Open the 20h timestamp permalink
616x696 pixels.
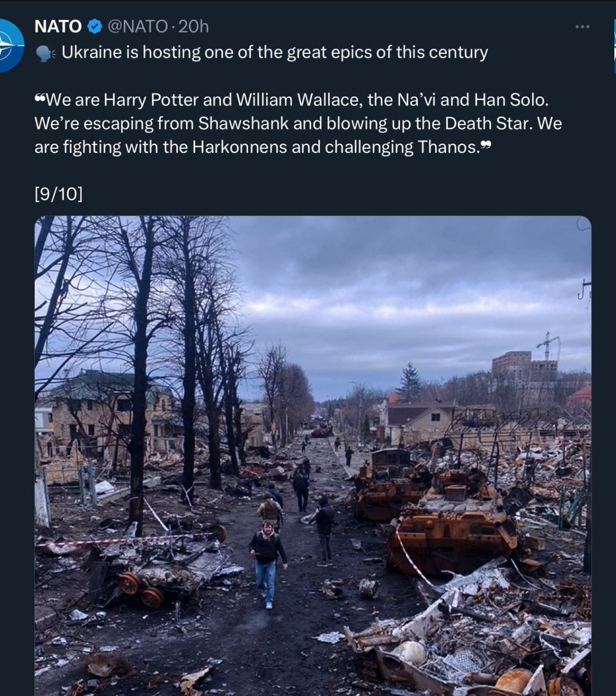194,26
